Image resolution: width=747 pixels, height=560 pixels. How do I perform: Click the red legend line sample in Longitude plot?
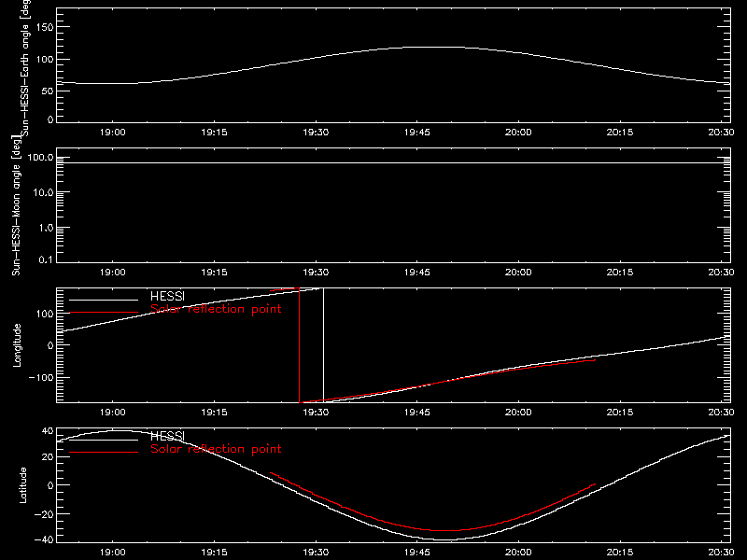104,313
